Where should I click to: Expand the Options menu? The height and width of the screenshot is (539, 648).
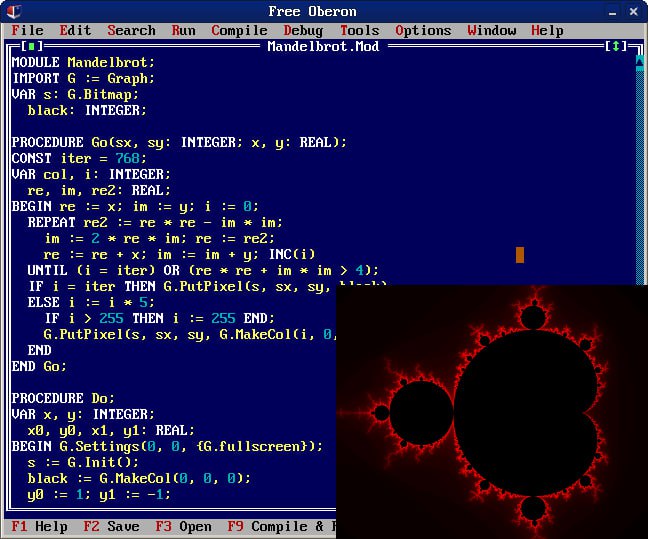[x=423, y=30]
